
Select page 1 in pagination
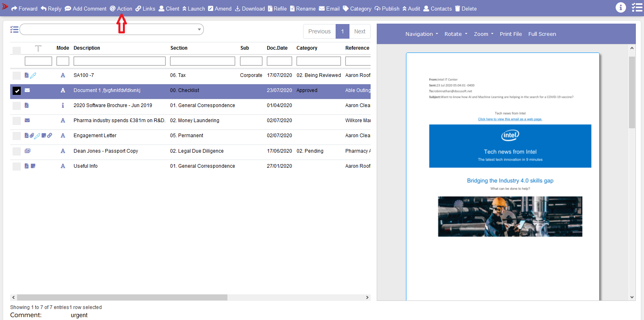pyautogui.click(x=343, y=31)
